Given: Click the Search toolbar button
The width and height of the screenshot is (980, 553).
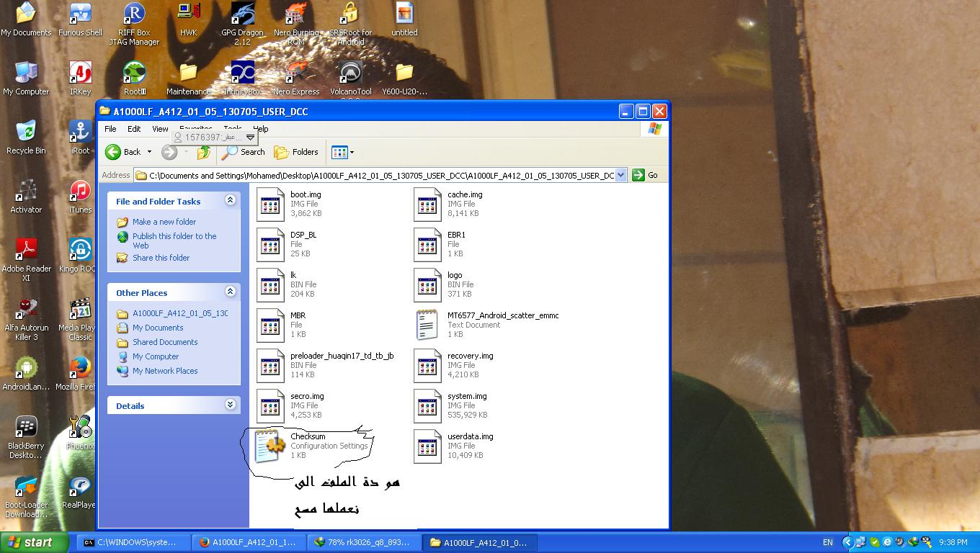Looking at the screenshot, I should pyautogui.click(x=244, y=152).
